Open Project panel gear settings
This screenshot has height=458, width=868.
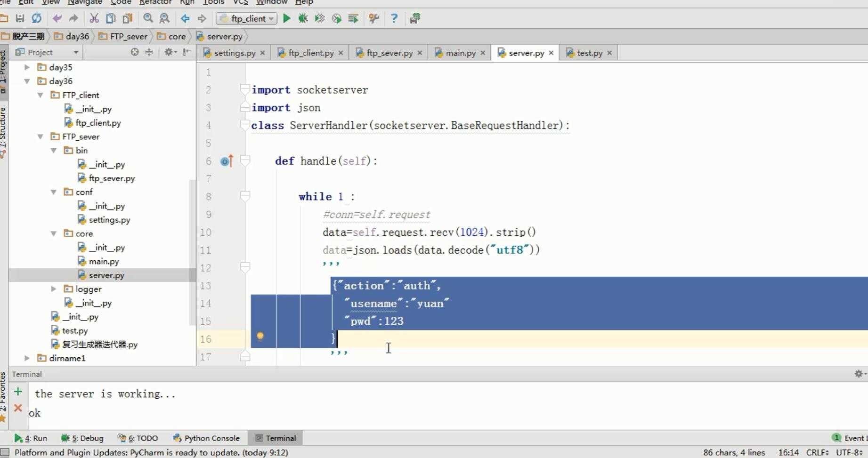click(170, 52)
